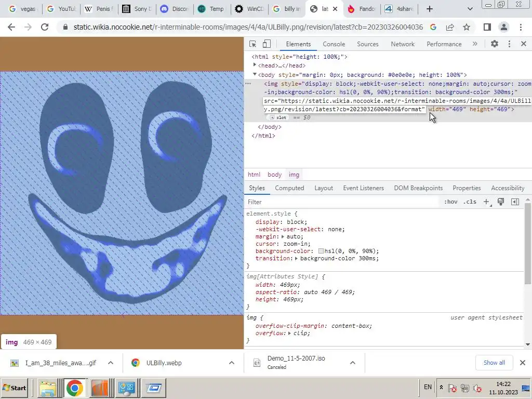The image size is (532, 399).
Task: Open the Accessibility pane tab
Action: 507,188
